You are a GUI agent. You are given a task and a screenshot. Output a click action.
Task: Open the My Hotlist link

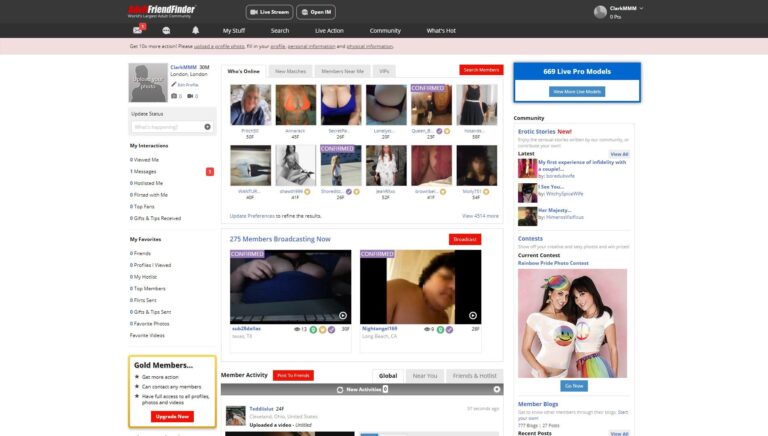pyautogui.click(x=144, y=277)
